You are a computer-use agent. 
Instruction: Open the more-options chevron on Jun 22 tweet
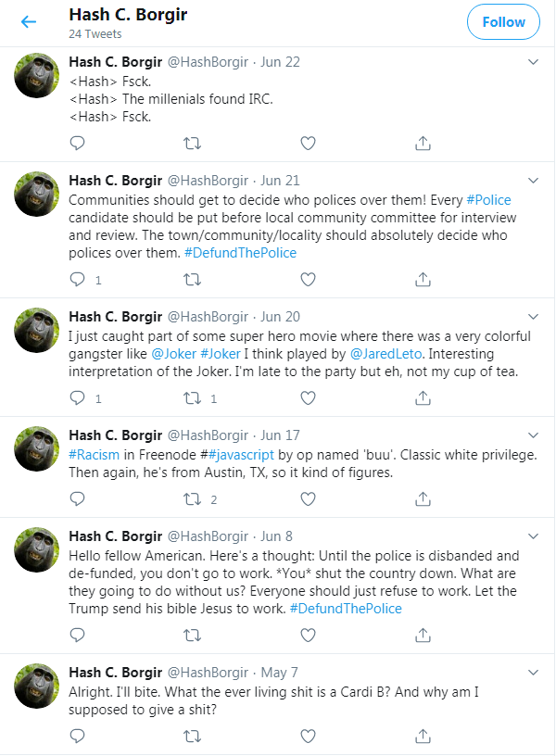tap(533, 62)
